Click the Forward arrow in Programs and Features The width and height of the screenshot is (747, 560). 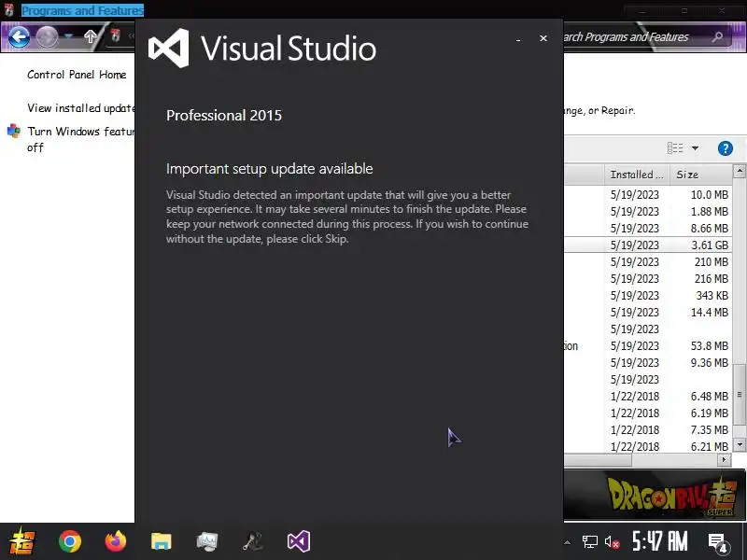48,37
